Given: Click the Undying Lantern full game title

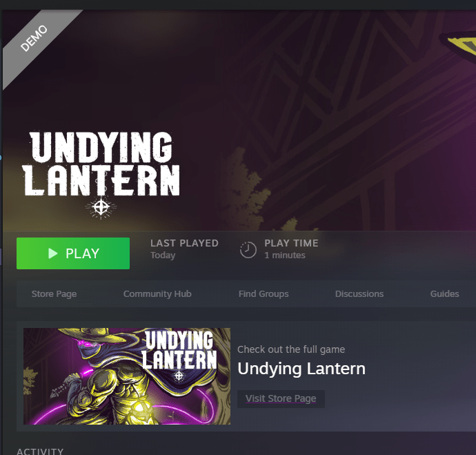Looking at the screenshot, I should click(301, 369).
